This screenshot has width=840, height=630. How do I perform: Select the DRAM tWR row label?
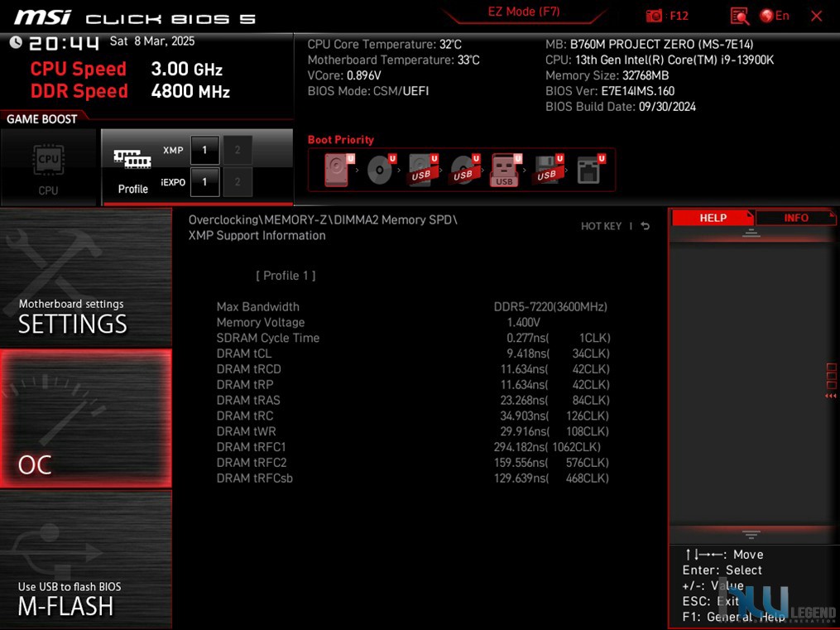pyautogui.click(x=247, y=431)
